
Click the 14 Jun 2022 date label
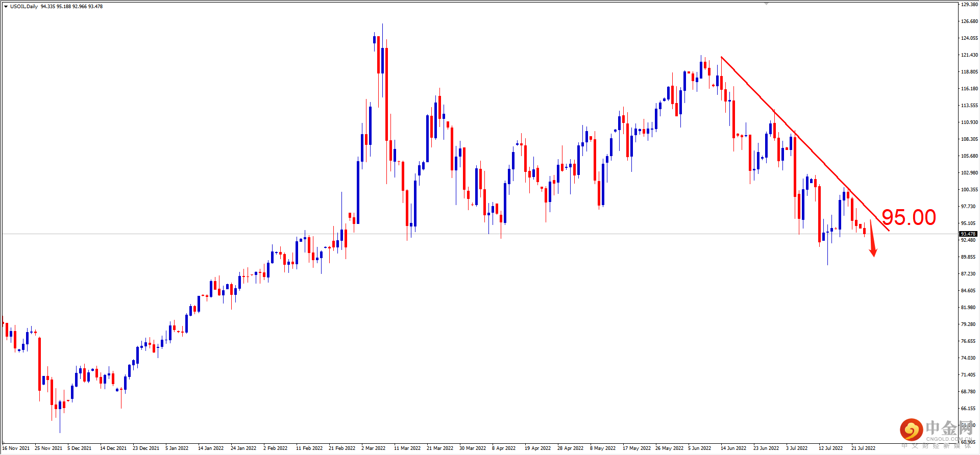click(733, 448)
